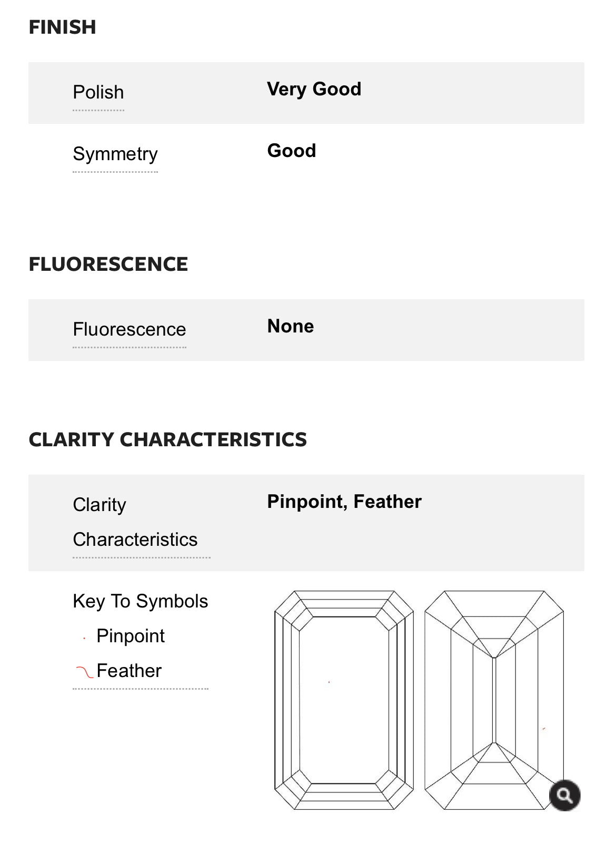Select the Good symmetry value
The height and width of the screenshot is (853, 616).
(292, 151)
